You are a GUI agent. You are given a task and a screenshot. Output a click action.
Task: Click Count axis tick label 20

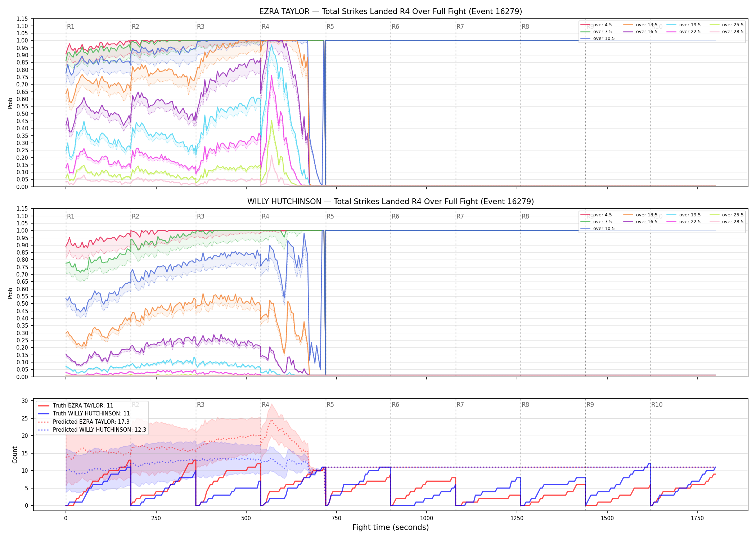coord(25,436)
